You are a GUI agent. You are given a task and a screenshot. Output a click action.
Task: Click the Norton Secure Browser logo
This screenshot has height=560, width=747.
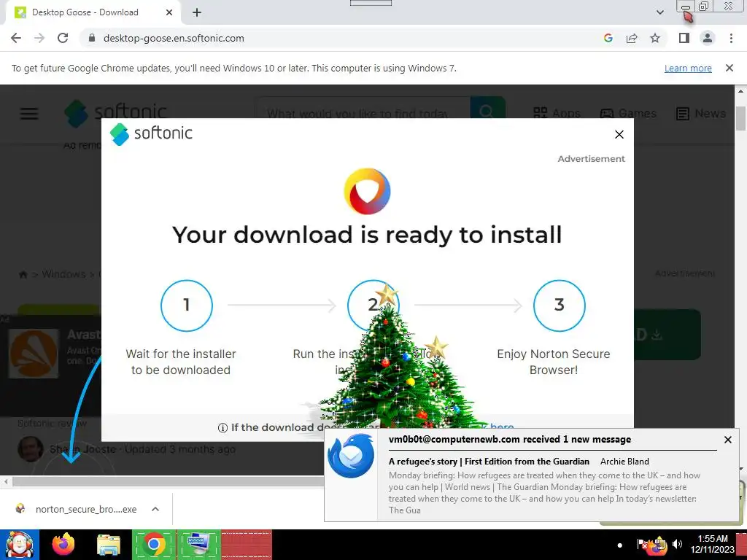(x=367, y=192)
